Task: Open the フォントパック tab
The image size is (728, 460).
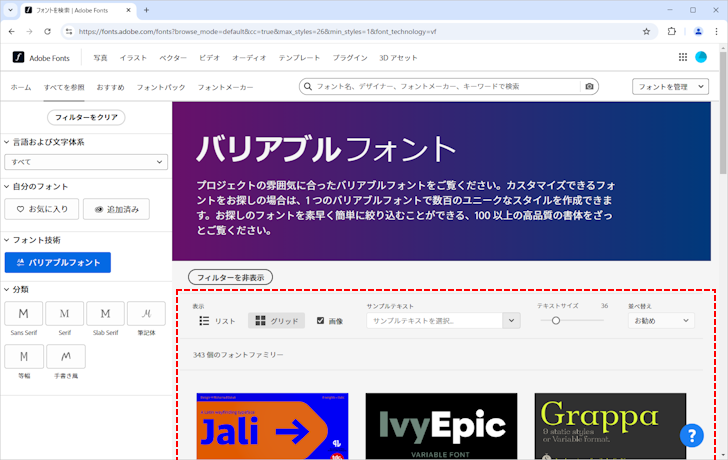Action: click(x=161, y=87)
